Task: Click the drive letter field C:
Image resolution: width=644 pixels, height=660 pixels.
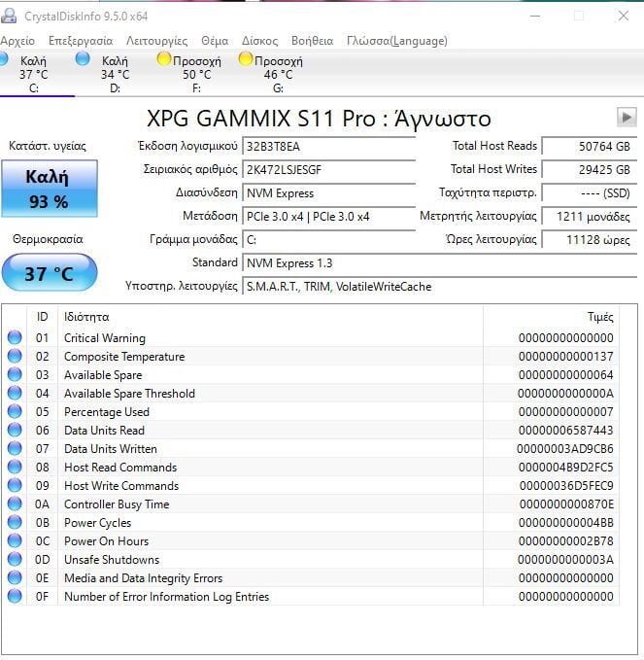Action: [329, 240]
